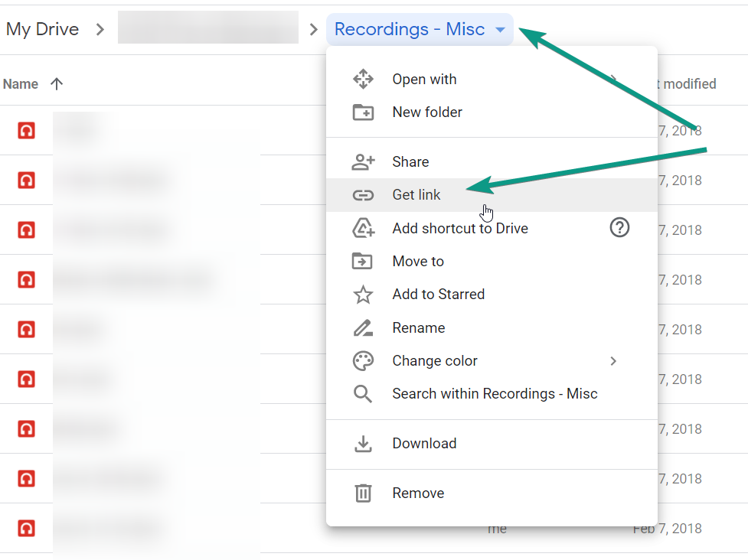Open the blurred parent folder breadcrumb

coord(207,29)
